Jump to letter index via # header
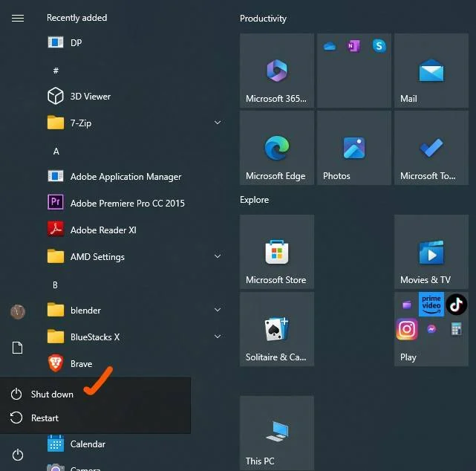The height and width of the screenshot is (471, 476). click(x=56, y=71)
